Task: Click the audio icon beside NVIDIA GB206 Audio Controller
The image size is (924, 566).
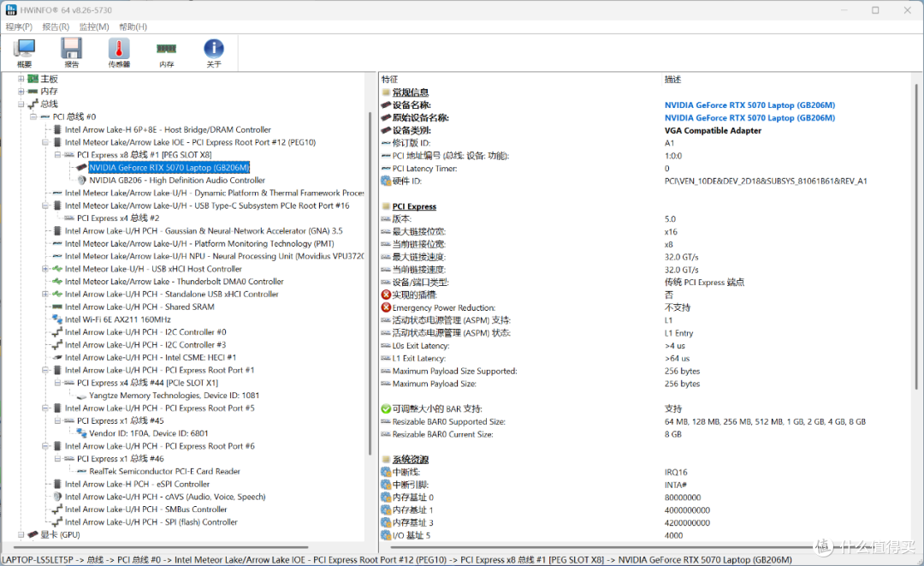Action: [82, 181]
